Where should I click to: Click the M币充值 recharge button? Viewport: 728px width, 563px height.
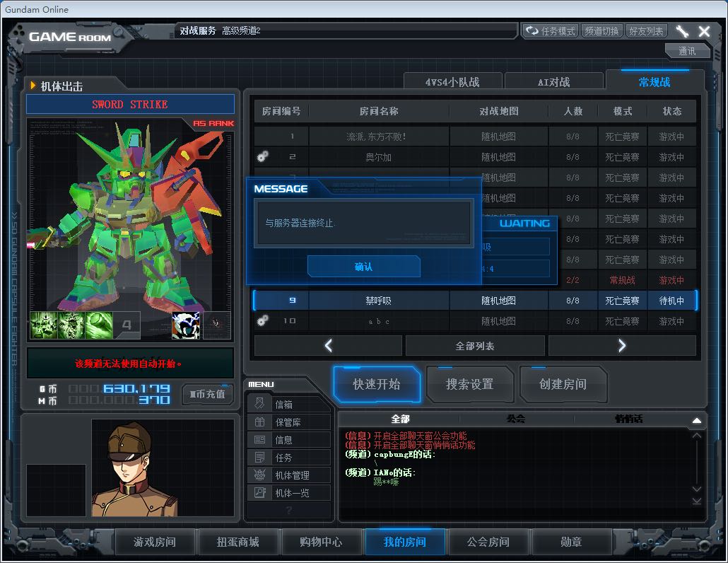(208, 394)
